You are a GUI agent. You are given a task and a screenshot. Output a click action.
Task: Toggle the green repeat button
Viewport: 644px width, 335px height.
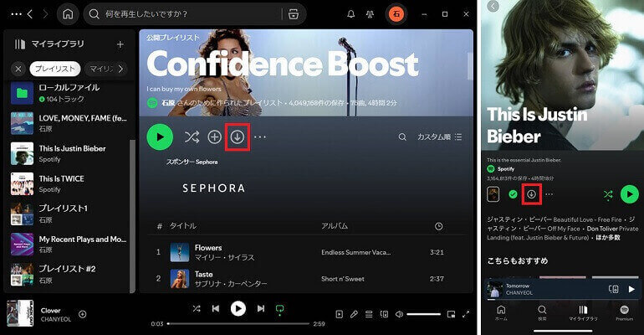[x=280, y=309]
